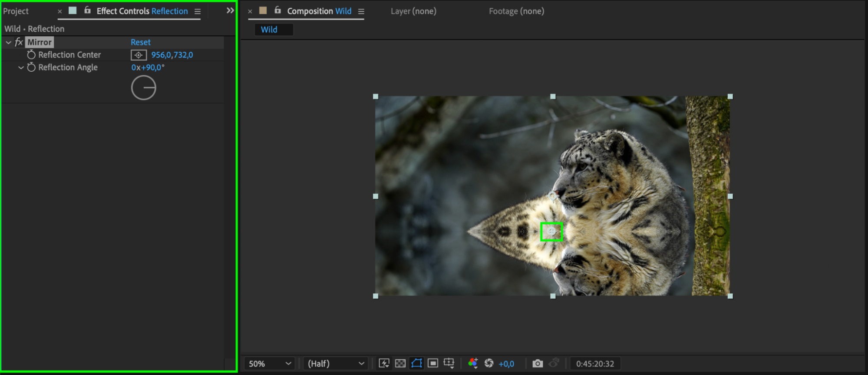Reset the Mirror effect
The image size is (868, 375).
pos(140,42)
